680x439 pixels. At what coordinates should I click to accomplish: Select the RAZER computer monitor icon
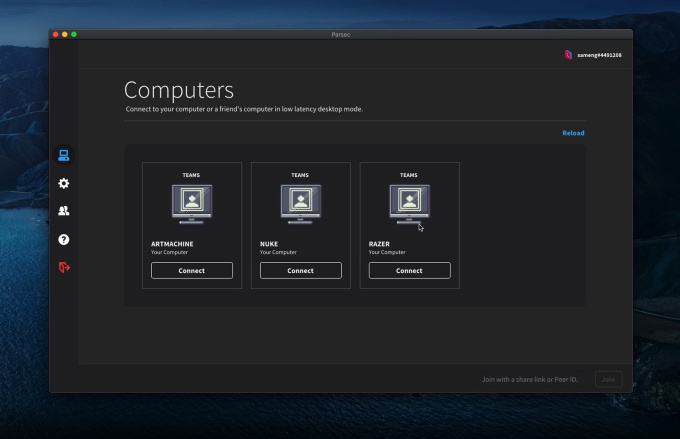pos(409,205)
